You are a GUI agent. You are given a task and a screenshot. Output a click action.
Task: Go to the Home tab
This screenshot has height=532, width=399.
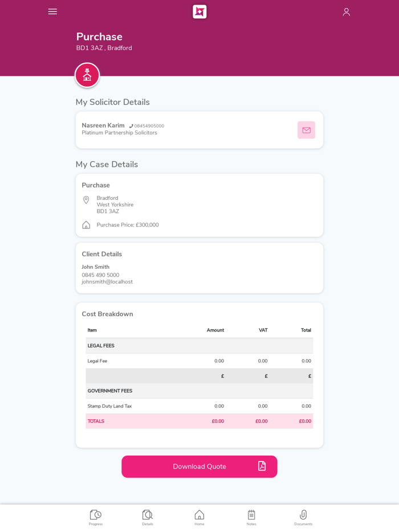click(x=199, y=517)
